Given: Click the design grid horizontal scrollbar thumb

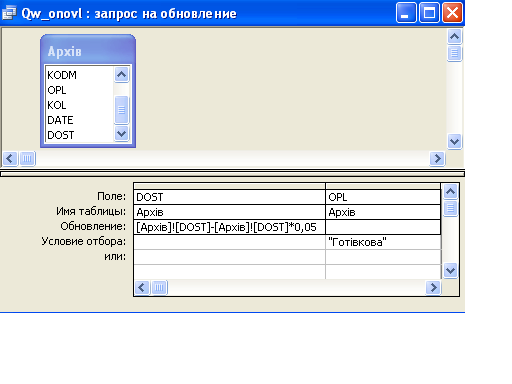Looking at the screenshot, I should point(159,287).
